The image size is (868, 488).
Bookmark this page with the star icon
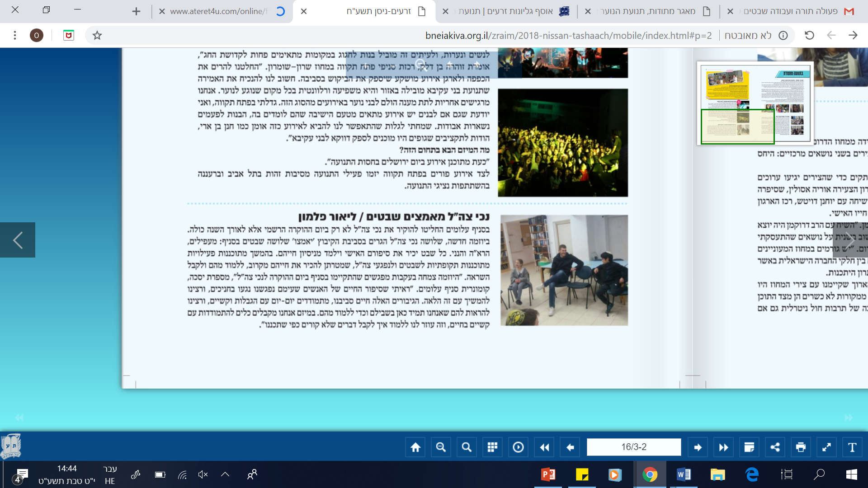[x=97, y=35]
